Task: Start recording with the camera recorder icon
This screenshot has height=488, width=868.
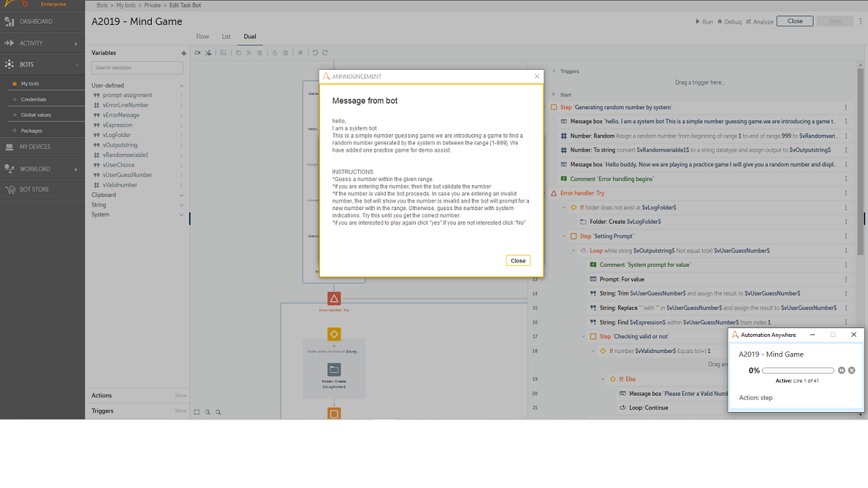Action: (x=198, y=53)
